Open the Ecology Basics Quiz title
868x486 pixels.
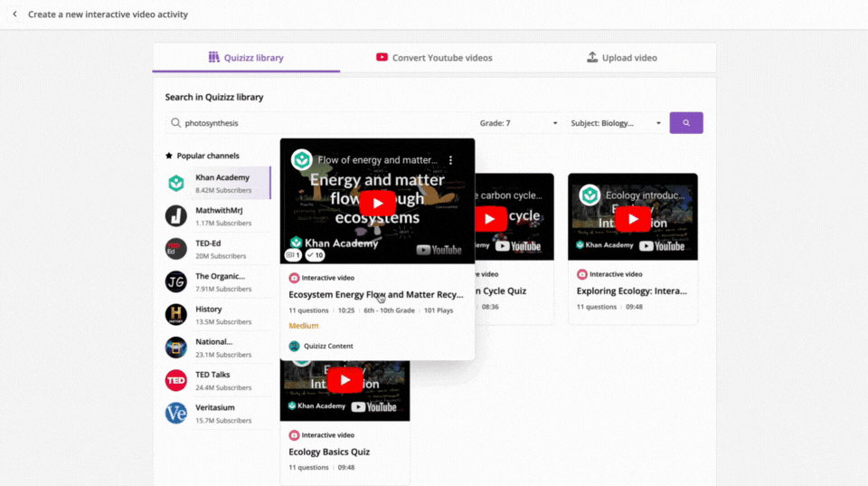(x=329, y=452)
